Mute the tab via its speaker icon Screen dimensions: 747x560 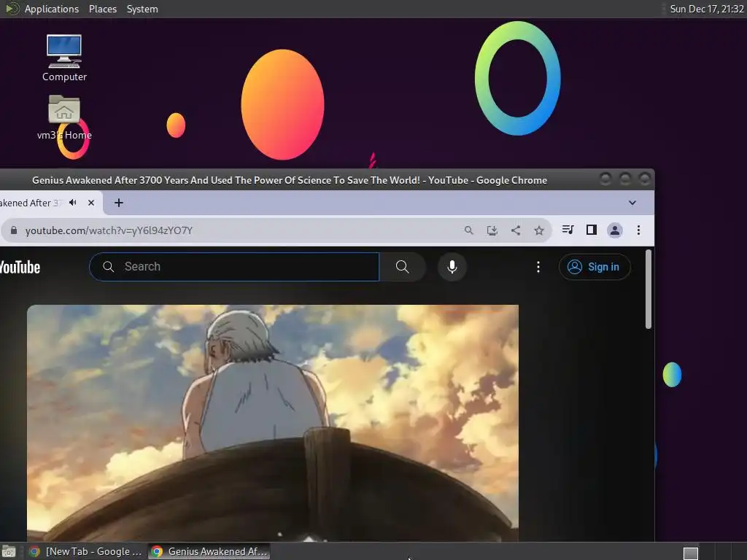(x=73, y=203)
